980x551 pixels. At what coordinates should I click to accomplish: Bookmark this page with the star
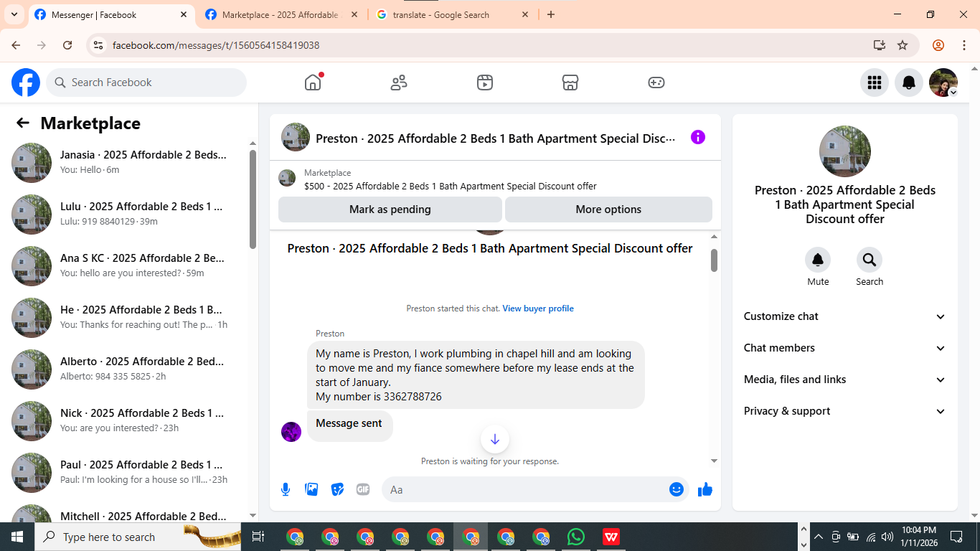tap(903, 45)
